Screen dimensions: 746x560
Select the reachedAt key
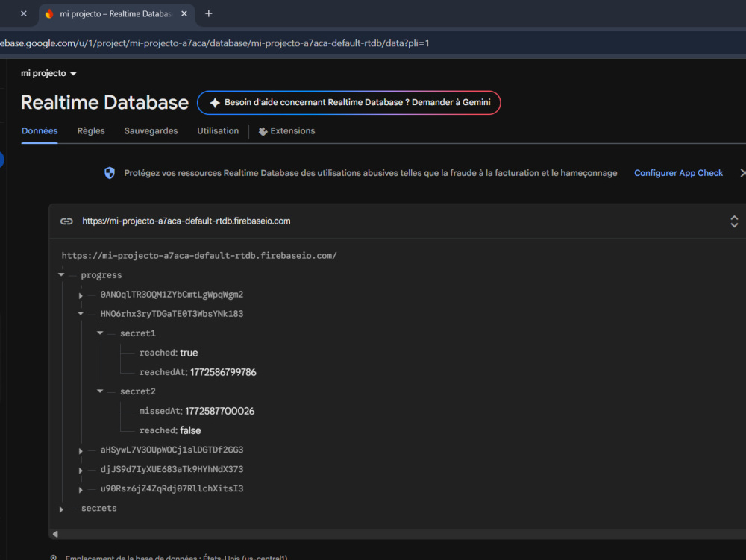pos(162,372)
